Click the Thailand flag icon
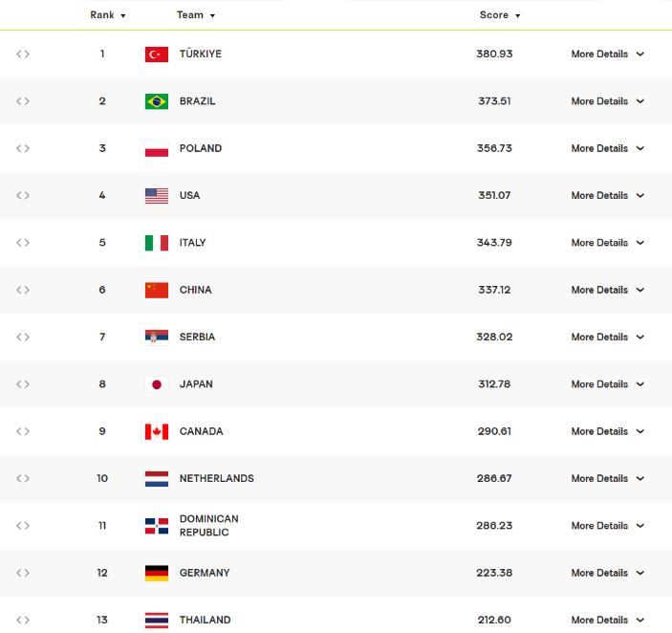The height and width of the screenshot is (633, 672). pos(157,620)
